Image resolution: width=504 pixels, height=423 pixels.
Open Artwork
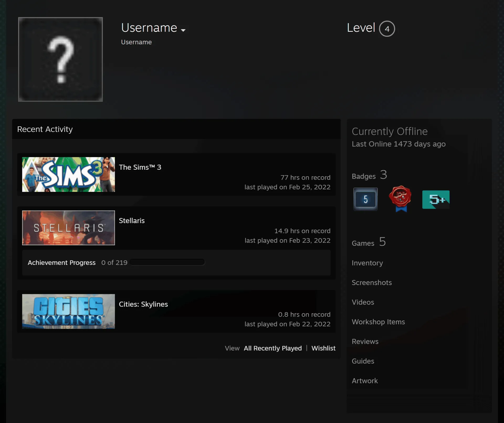[x=365, y=381]
